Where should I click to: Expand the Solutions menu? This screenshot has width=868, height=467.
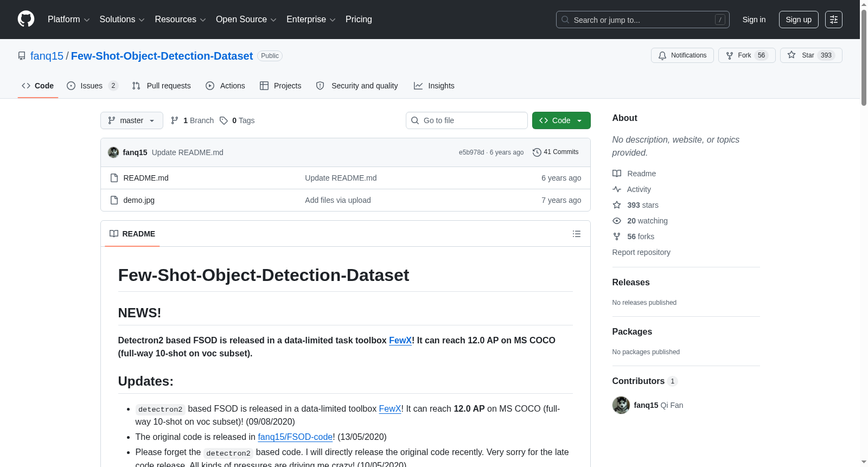122,20
